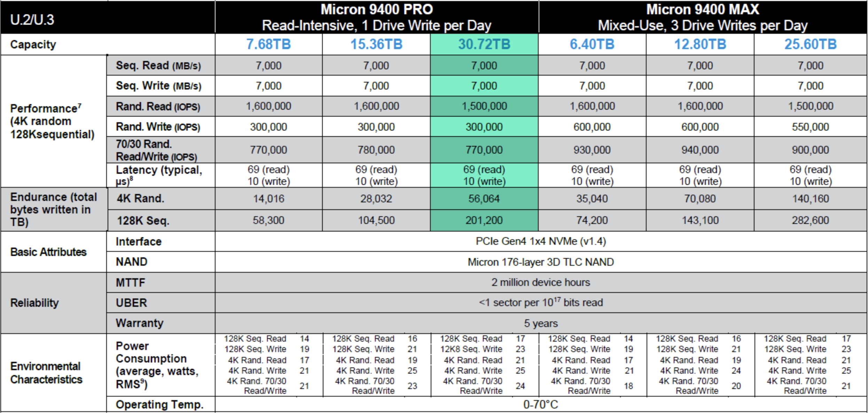This screenshot has width=868, height=413.
Task: Click the 58,300 sequential endurance value
Action: (x=268, y=220)
